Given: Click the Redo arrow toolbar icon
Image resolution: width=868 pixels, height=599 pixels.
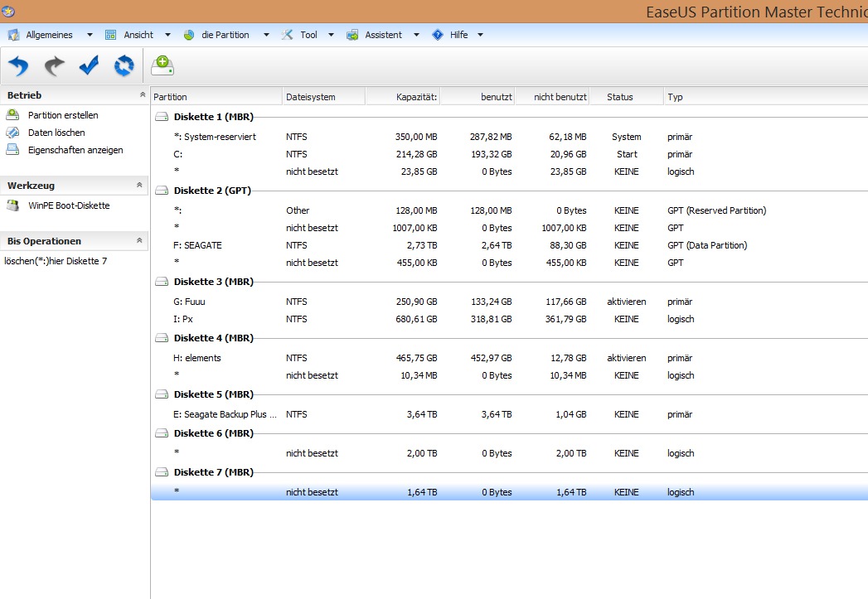Looking at the screenshot, I should point(54,65).
